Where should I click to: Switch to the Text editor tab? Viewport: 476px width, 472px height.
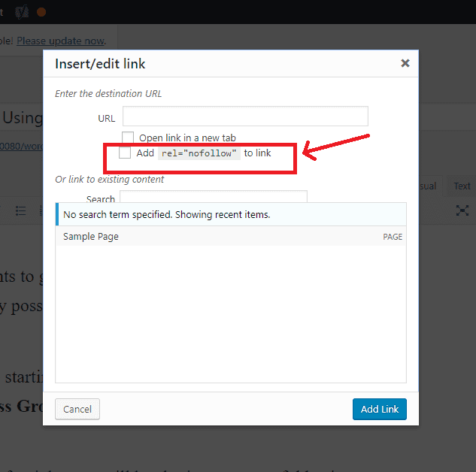point(462,186)
